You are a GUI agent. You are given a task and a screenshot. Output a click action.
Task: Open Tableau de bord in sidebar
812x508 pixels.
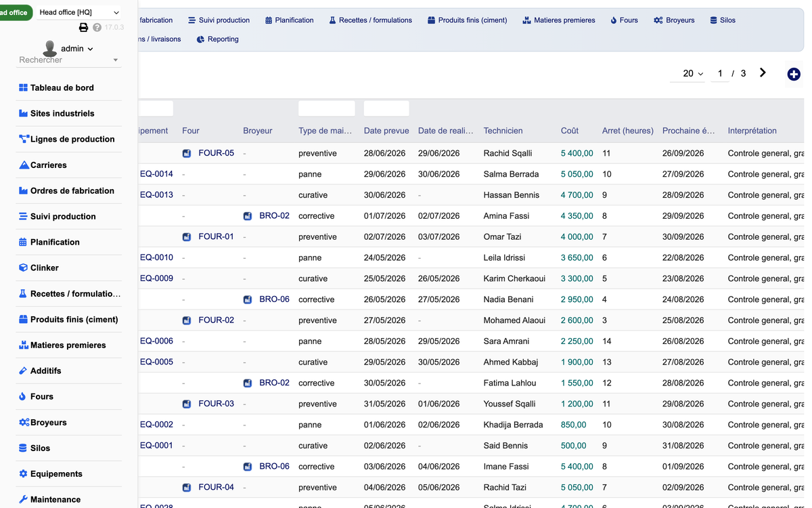point(62,88)
